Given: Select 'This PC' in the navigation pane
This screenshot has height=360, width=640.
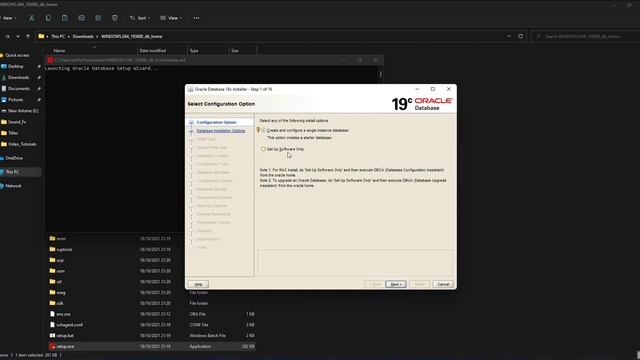Looking at the screenshot, I should (x=12, y=172).
